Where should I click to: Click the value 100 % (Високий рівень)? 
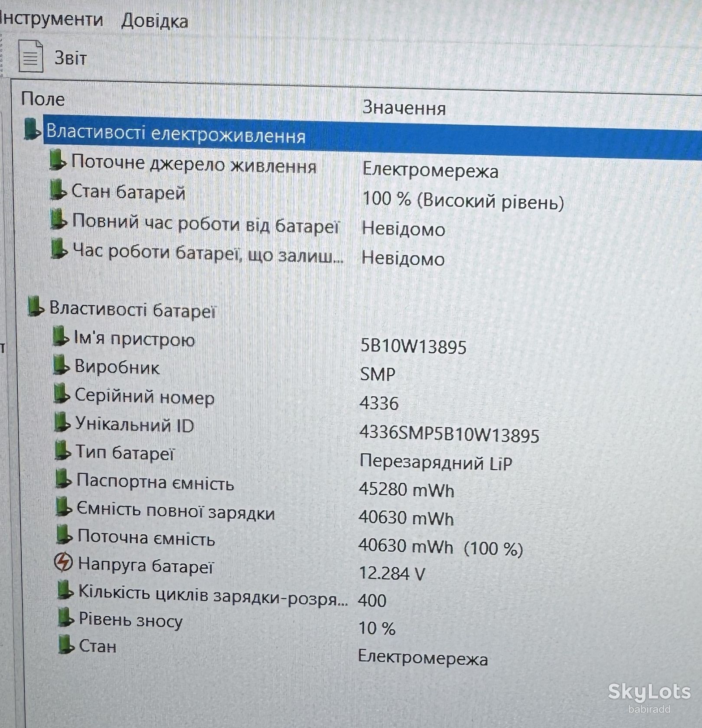[463, 200]
